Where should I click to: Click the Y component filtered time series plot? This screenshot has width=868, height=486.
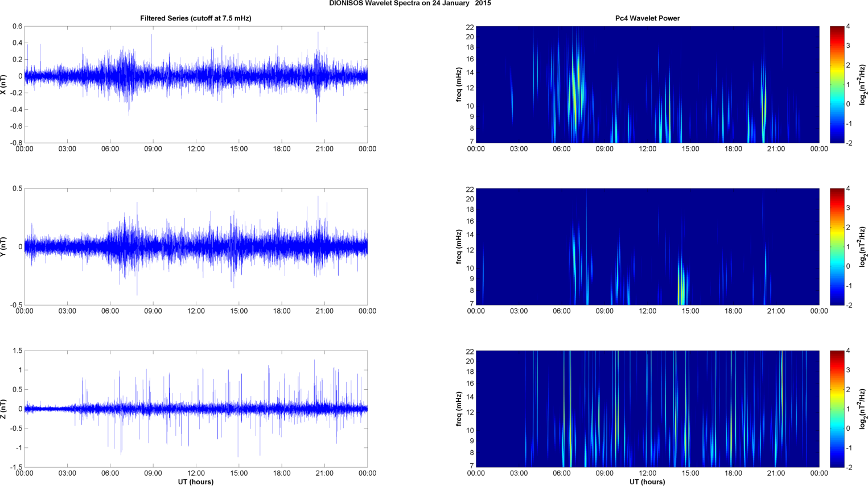click(x=196, y=247)
